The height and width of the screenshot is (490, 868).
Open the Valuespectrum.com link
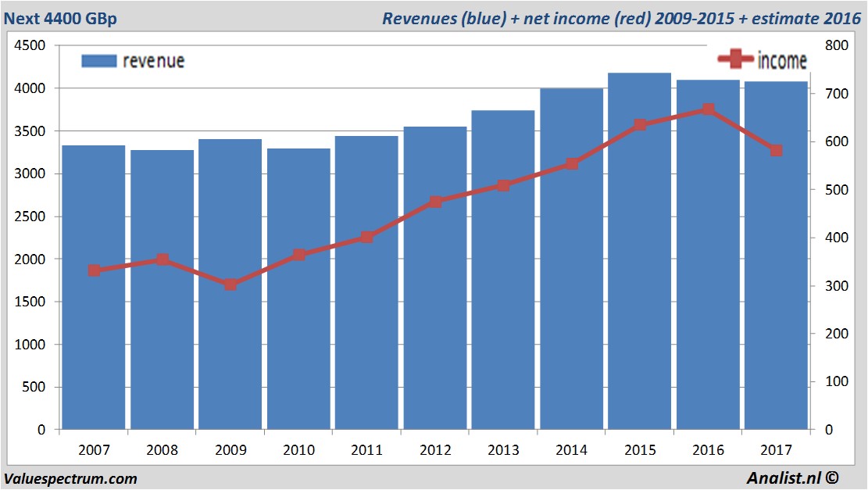[70, 478]
